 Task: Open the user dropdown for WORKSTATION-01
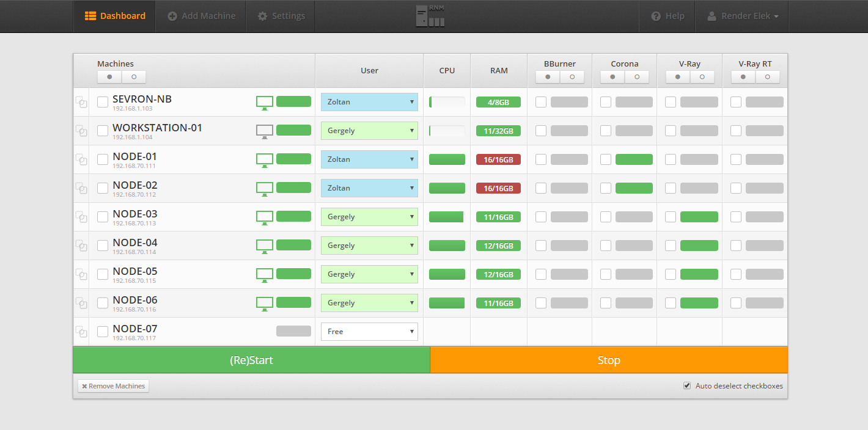(x=369, y=131)
